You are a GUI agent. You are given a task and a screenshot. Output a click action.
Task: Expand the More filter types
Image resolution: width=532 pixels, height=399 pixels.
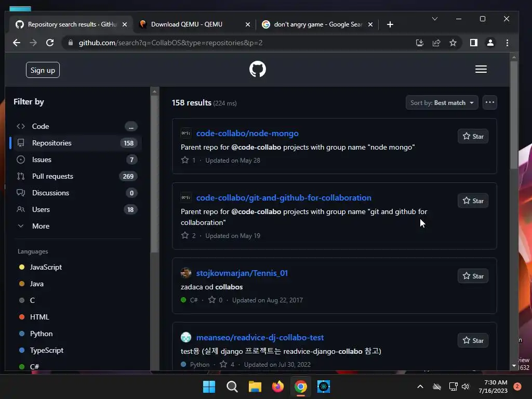tap(41, 226)
